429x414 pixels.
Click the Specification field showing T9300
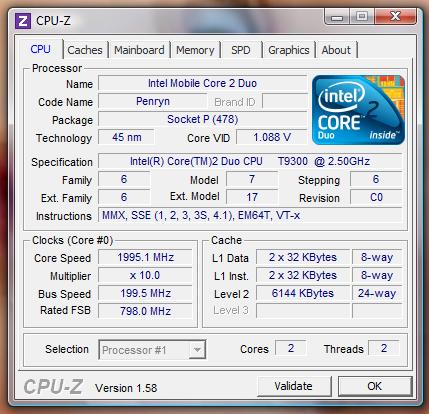click(x=250, y=161)
